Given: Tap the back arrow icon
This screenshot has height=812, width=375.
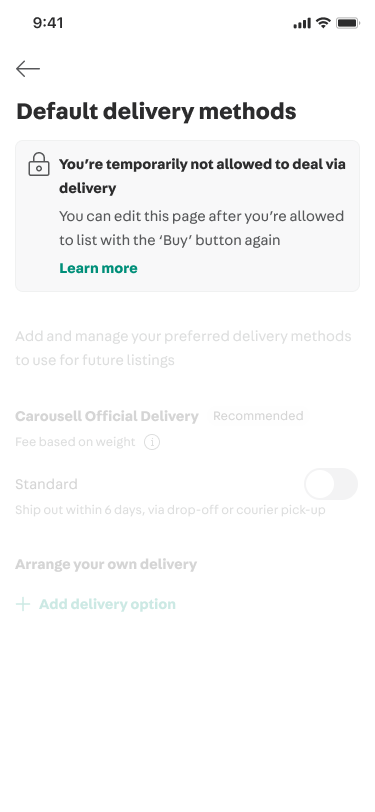Looking at the screenshot, I should tap(28, 69).
